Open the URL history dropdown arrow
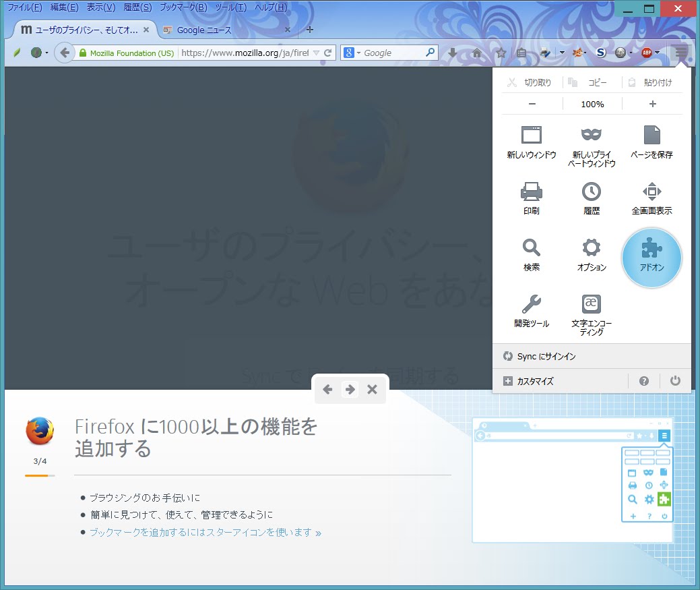 click(316, 53)
